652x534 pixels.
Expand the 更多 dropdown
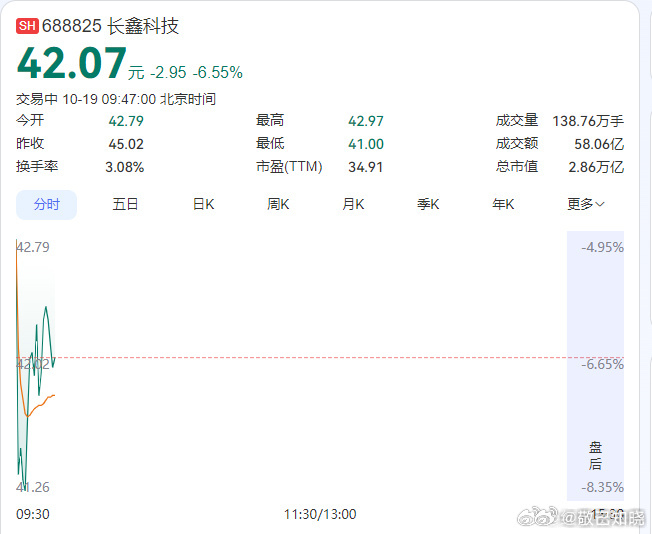tap(585, 205)
